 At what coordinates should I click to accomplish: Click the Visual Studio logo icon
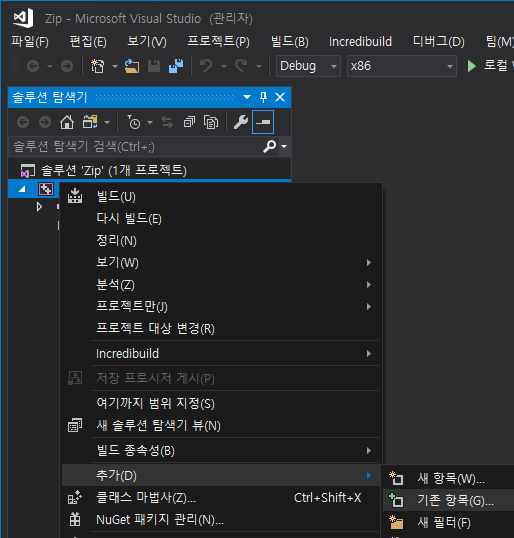pos(23,17)
